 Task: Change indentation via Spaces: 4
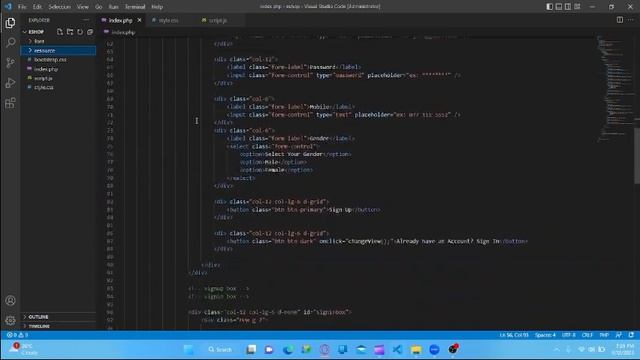(x=545, y=335)
